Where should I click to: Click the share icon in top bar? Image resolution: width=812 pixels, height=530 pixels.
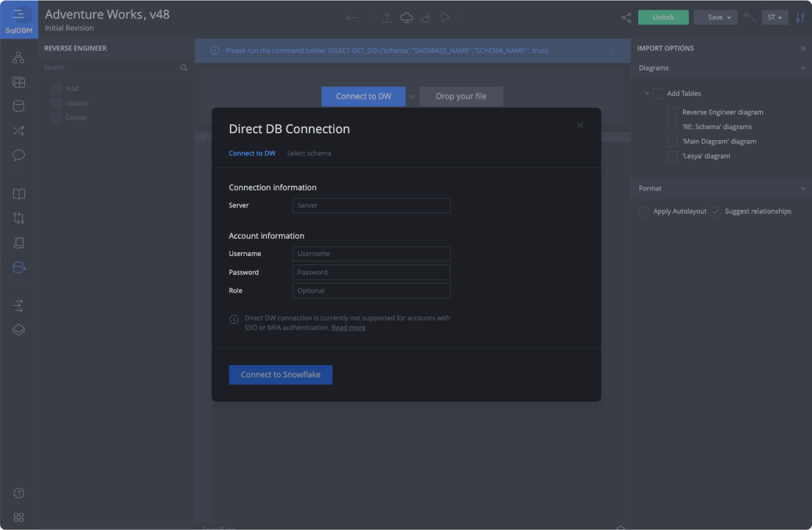(x=626, y=18)
